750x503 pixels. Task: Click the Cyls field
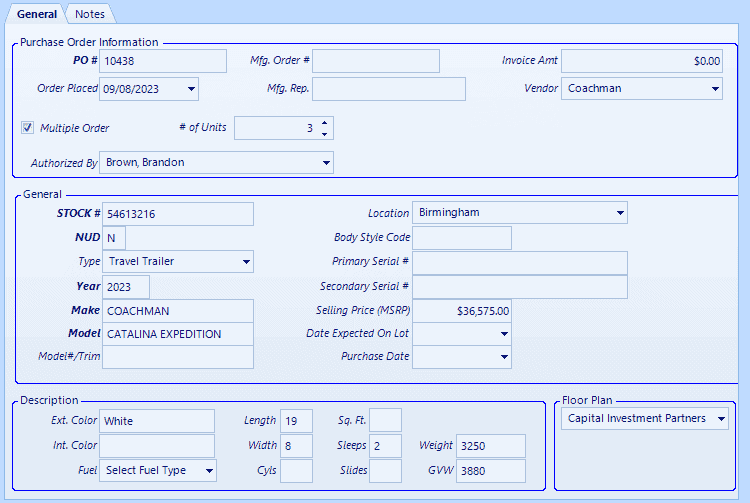(x=297, y=470)
